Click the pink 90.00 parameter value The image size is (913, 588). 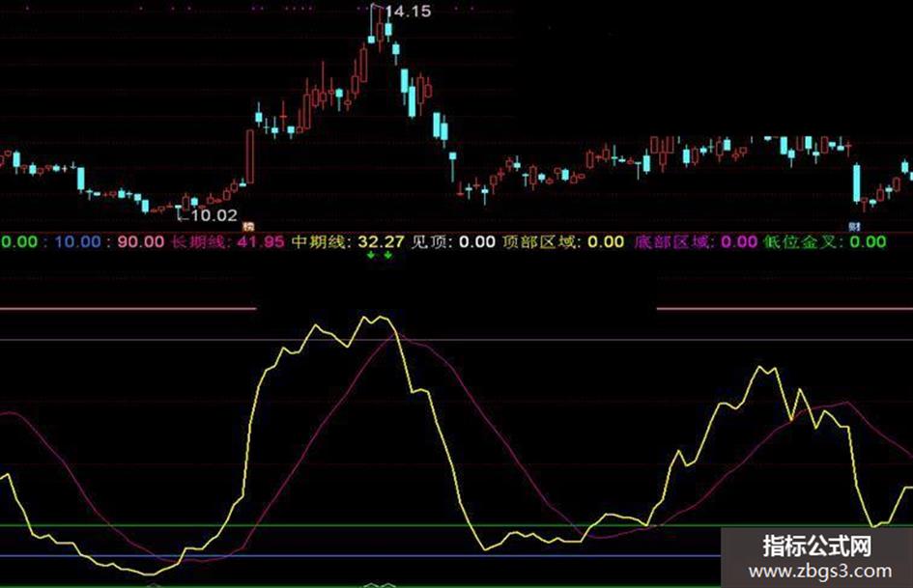point(141,241)
